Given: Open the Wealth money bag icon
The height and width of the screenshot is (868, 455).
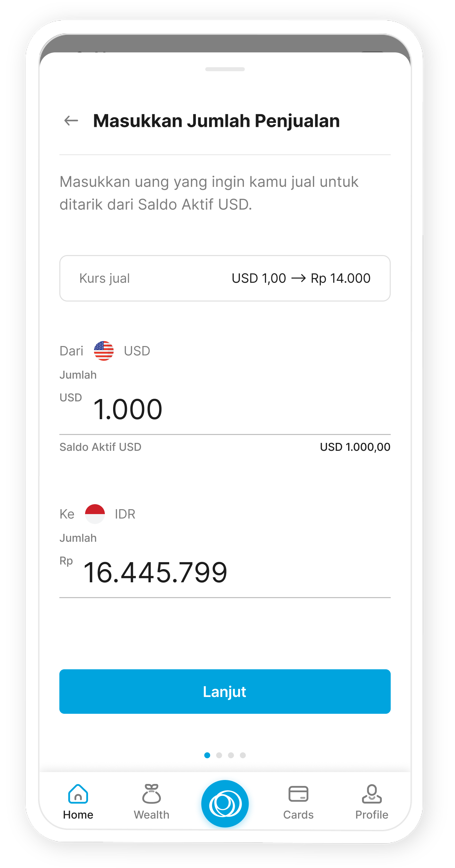Looking at the screenshot, I should coord(151,794).
